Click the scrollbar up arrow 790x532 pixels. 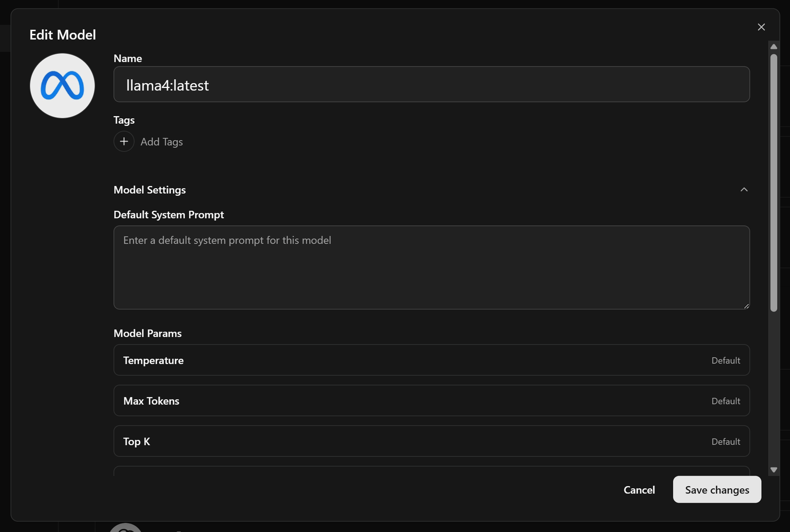(774, 47)
